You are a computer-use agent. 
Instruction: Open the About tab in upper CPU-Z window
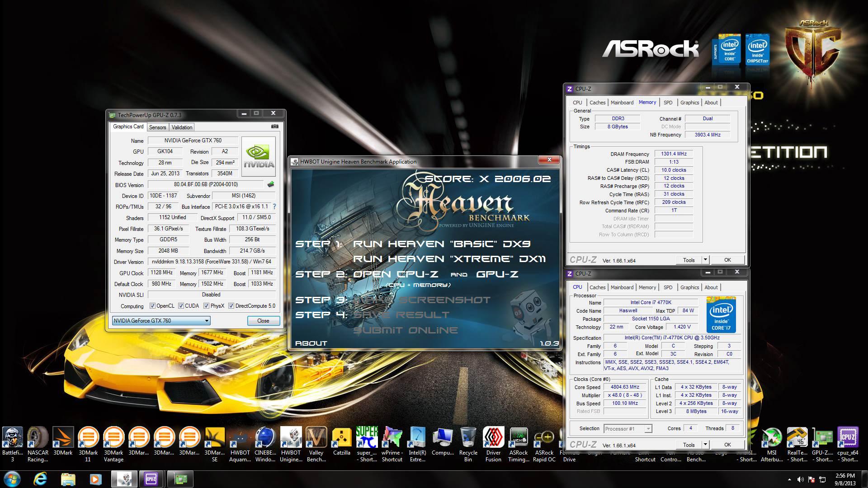[711, 103]
